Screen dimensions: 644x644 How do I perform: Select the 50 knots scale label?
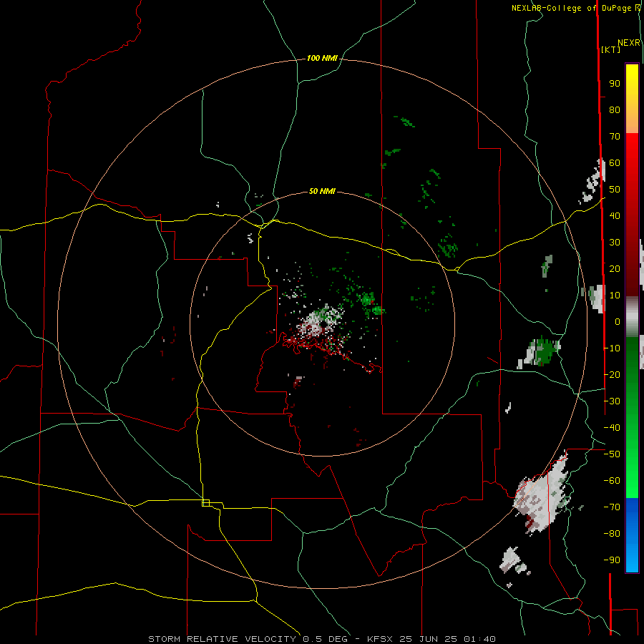(x=615, y=190)
